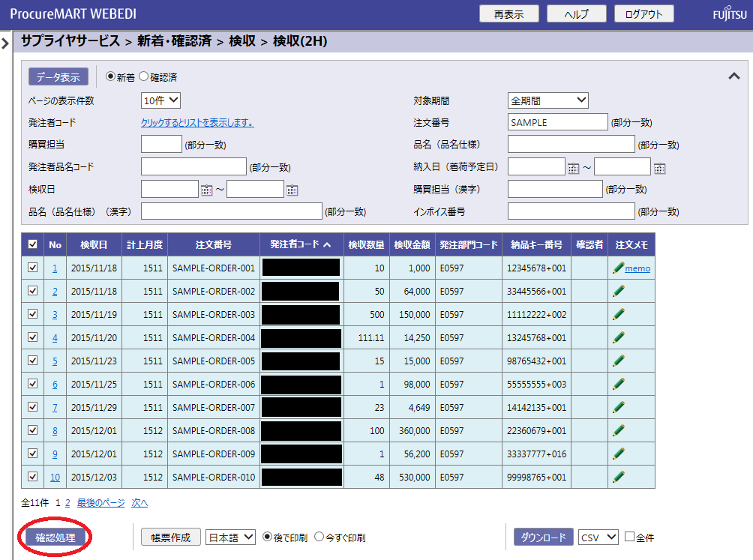Check the 全件 checkbox next to download
753x560 pixels.
click(x=629, y=537)
